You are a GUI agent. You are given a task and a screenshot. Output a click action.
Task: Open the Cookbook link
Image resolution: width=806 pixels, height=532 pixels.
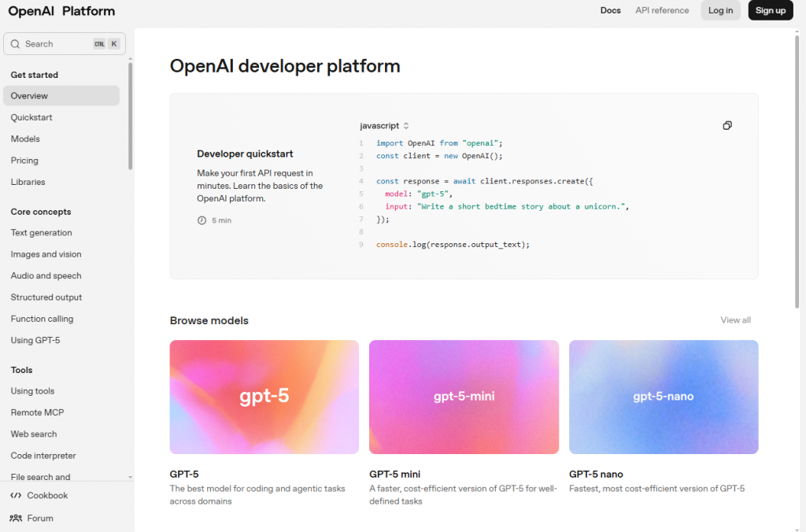point(47,496)
